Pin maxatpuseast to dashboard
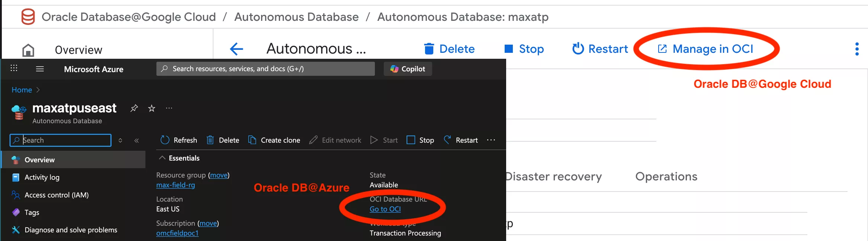The width and height of the screenshot is (868, 241). point(134,108)
